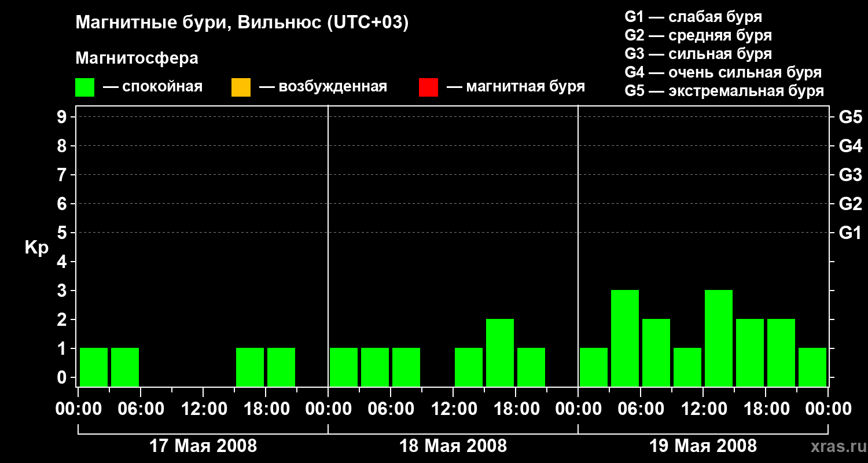Click the green 'спокойная' legend swatch
This screenshot has width=868, height=463.
tap(84, 87)
